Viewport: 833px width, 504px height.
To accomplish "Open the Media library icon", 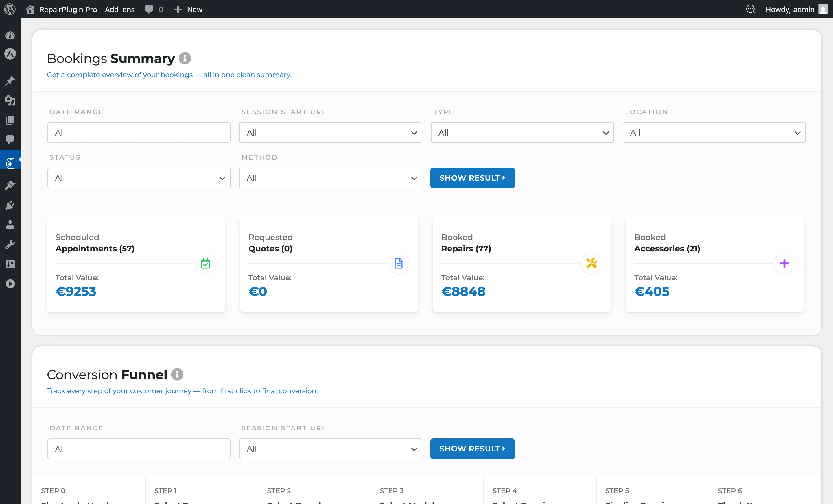I will pyautogui.click(x=10, y=101).
